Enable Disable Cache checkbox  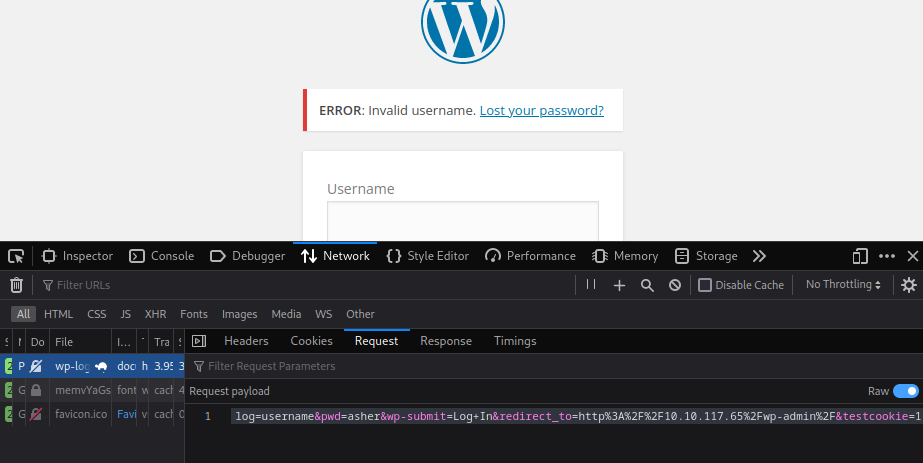(705, 285)
